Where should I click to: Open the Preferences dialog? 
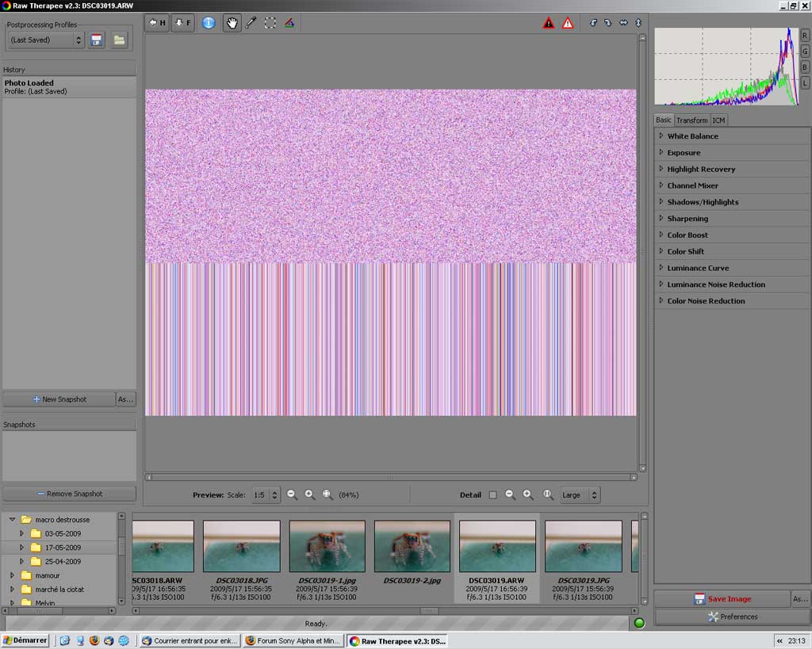pos(732,617)
